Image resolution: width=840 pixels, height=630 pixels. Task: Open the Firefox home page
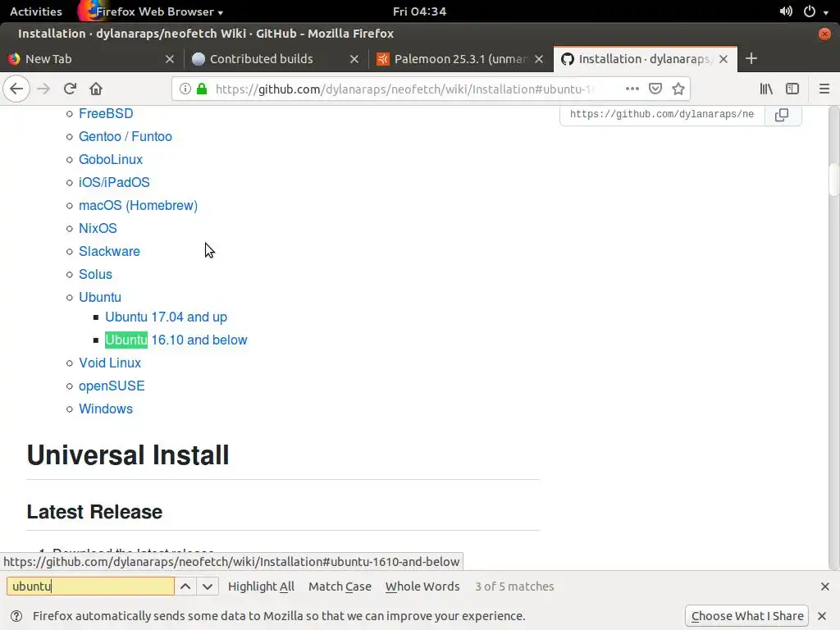pos(96,89)
